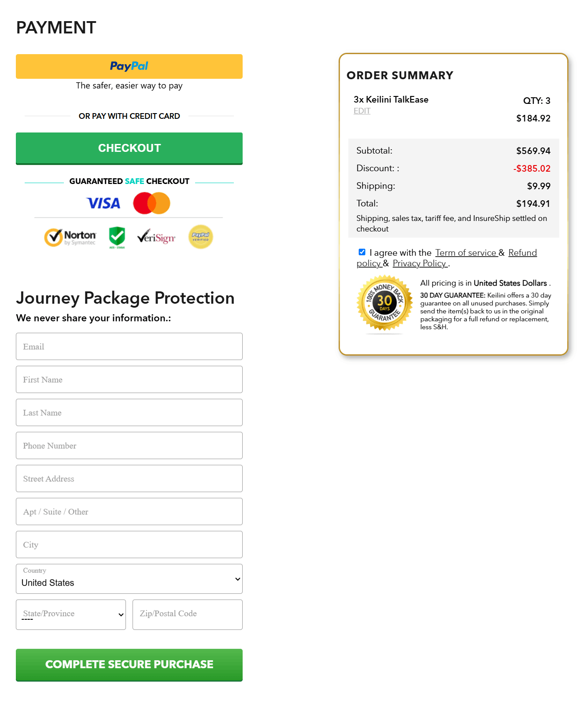Image resolution: width=587 pixels, height=728 pixels.
Task: Expand the State/Province dropdown
Action: click(x=71, y=614)
